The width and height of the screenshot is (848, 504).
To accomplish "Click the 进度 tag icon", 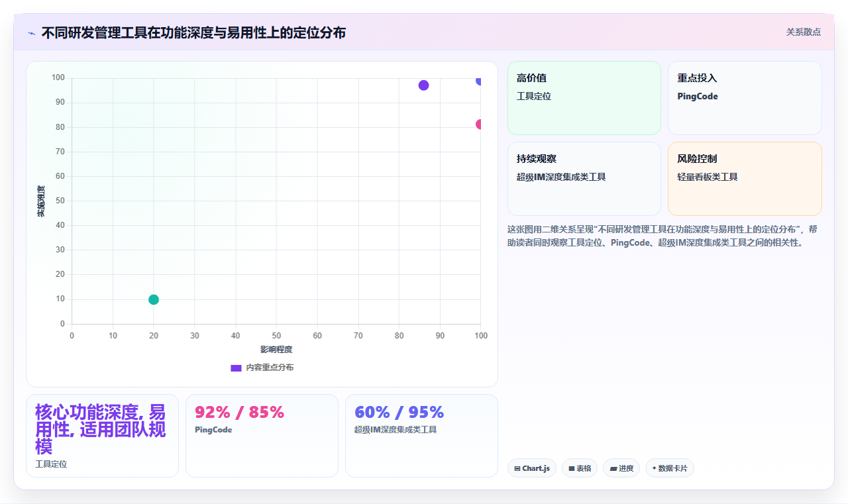I will 613,469.
